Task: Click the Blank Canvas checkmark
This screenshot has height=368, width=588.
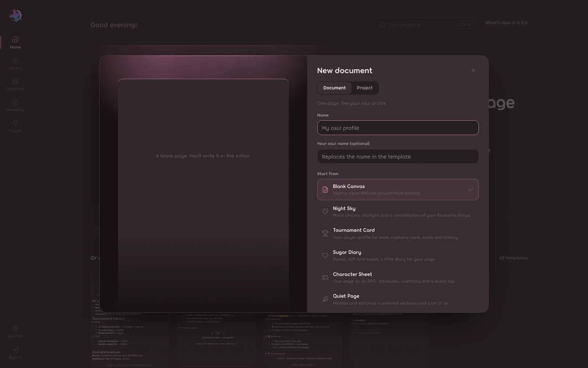Action: (470, 190)
